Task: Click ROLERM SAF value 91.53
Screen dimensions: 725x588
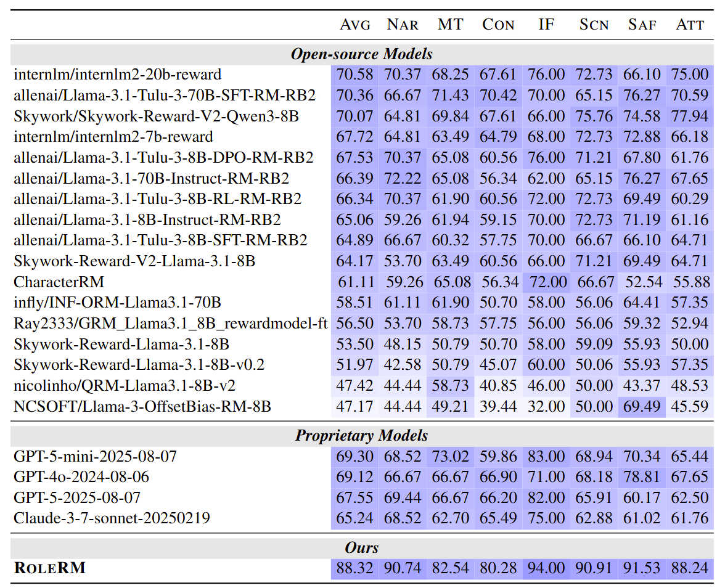Action: point(642,568)
